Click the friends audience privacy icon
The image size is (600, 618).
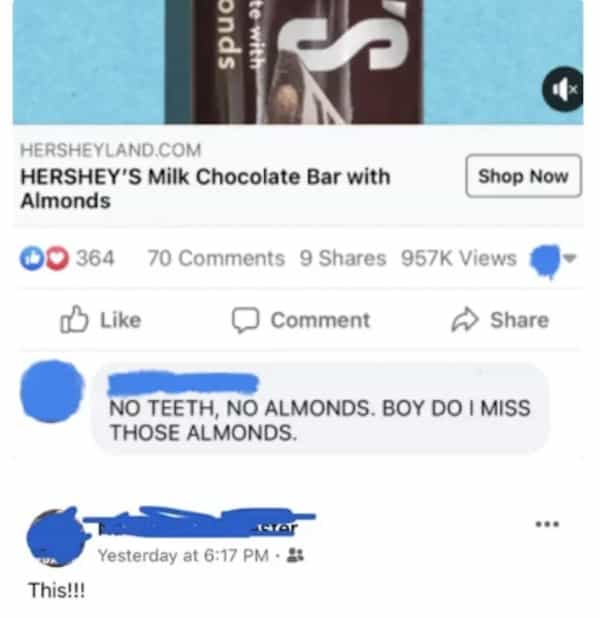pyautogui.click(x=295, y=556)
